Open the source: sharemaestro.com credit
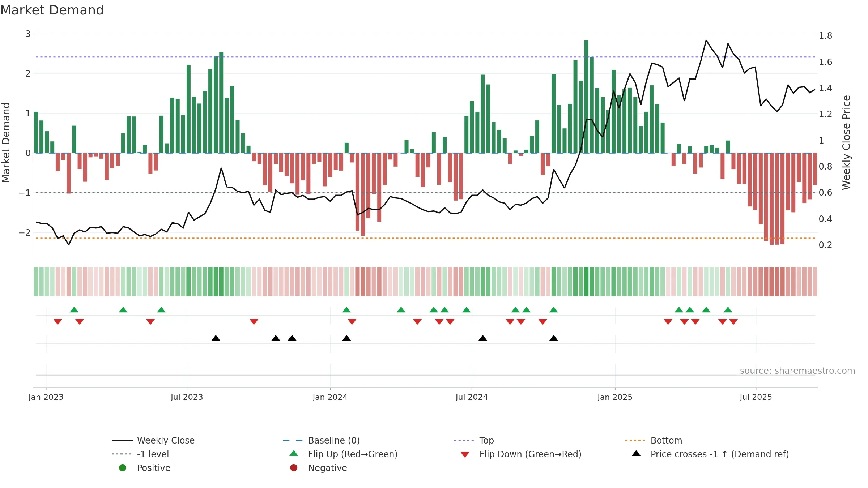Viewport: 868px width, 488px height. tap(797, 371)
